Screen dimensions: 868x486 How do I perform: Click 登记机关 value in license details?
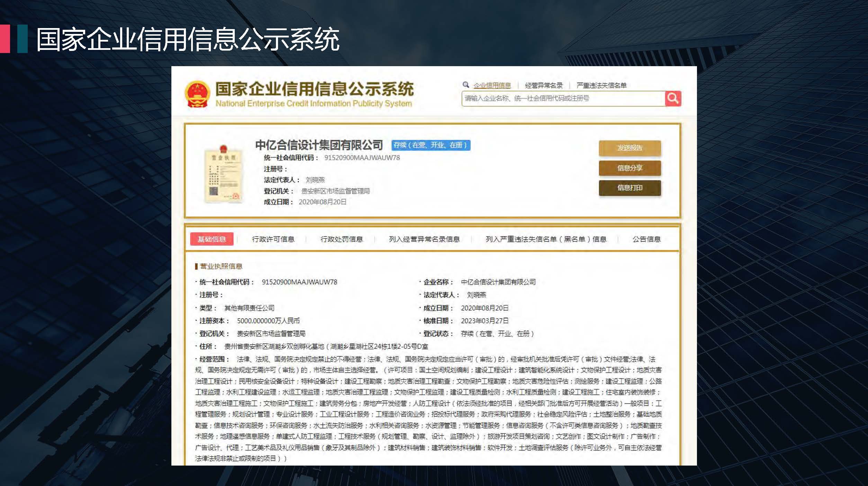(x=271, y=334)
